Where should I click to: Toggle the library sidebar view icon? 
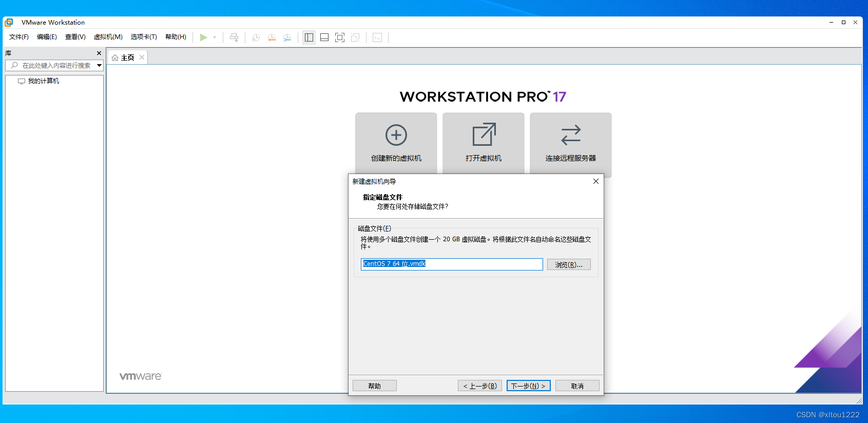point(309,37)
